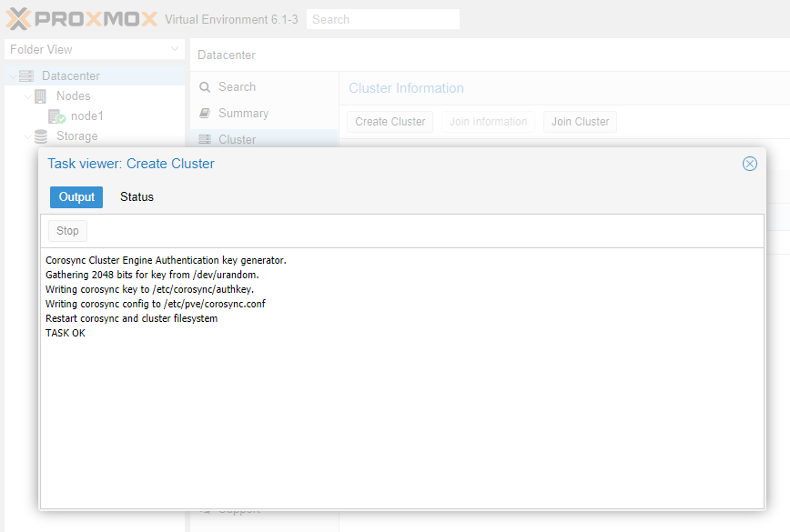Click the Nodes building icon in the tree
The image size is (790, 532).
[41, 96]
